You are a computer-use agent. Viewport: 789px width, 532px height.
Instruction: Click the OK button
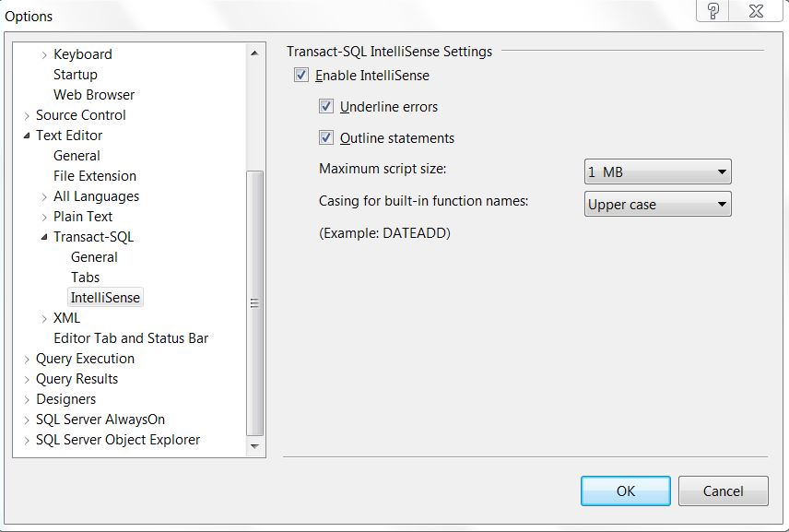click(x=625, y=491)
